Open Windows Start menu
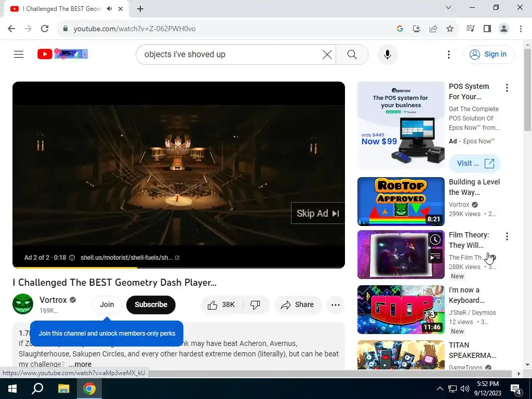 pos(12,389)
